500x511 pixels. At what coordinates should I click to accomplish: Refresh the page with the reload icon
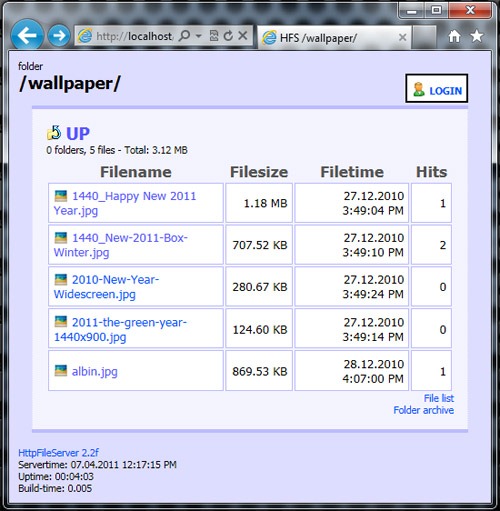(228, 36)
